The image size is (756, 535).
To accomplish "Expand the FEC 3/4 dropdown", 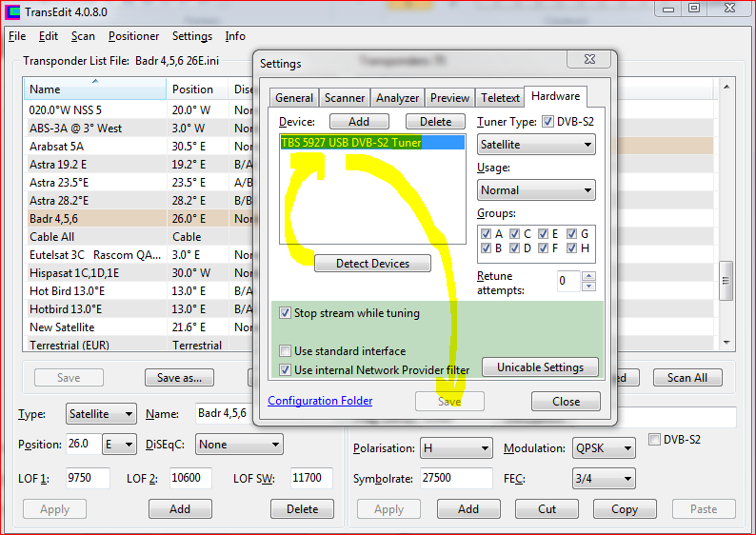I will click(x=604, y=479).
